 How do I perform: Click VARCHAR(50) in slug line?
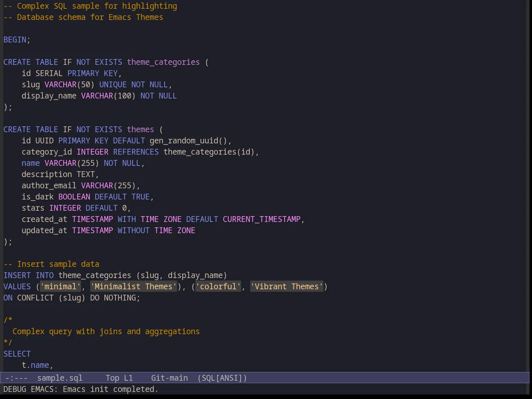click(69, 84)
